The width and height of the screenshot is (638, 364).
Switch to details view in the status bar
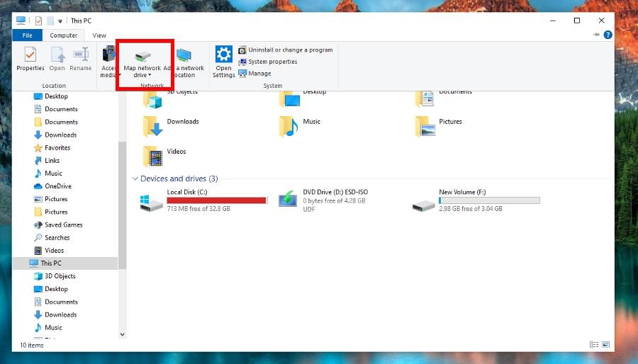[594, 345]
